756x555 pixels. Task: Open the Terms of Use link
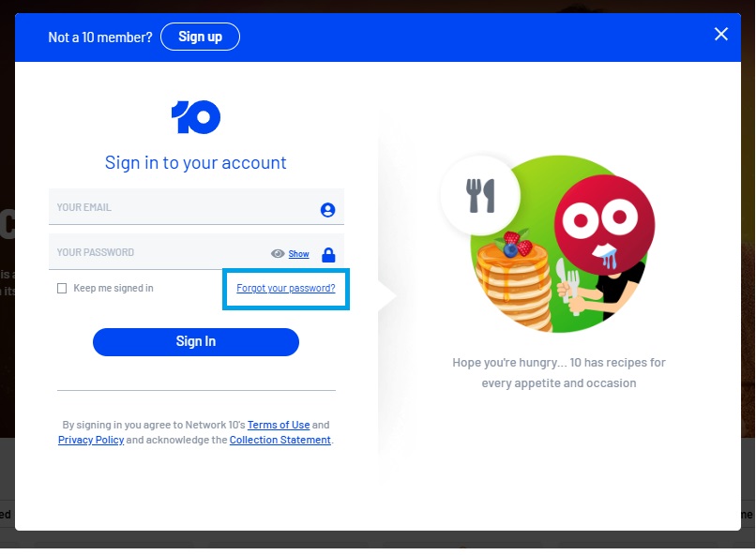[x=279, y=425]
